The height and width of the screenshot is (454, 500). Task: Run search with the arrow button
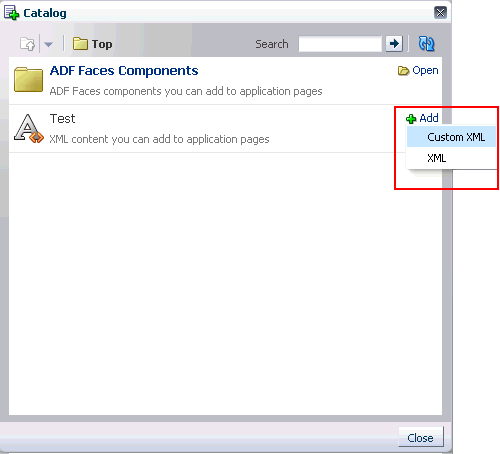coord(394,44)
